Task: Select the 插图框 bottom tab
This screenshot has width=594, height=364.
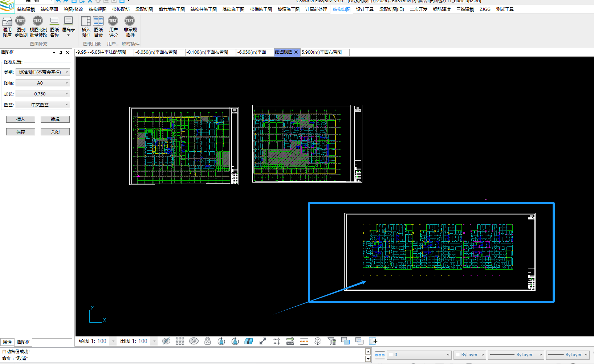Action: click(x=23, y=342)
